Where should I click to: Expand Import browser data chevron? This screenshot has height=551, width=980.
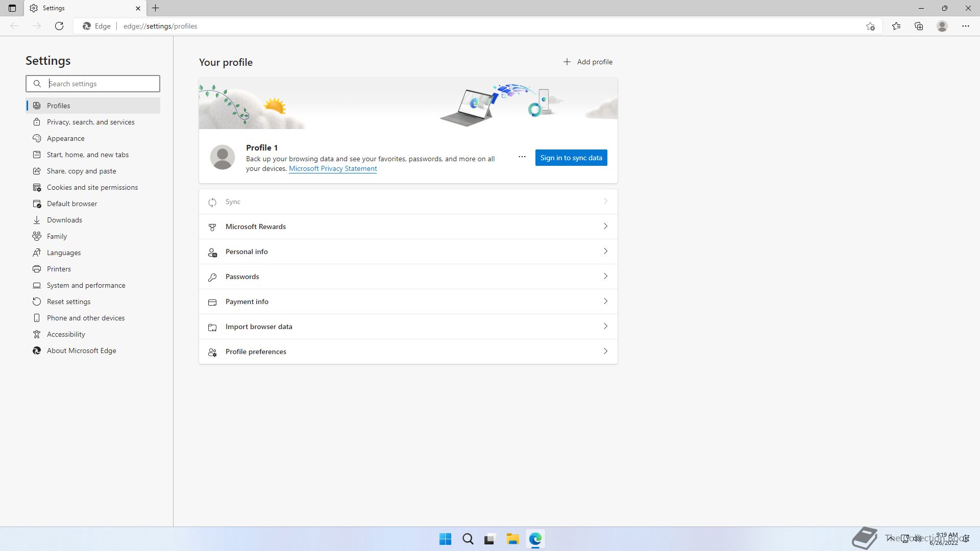point(605,326)
